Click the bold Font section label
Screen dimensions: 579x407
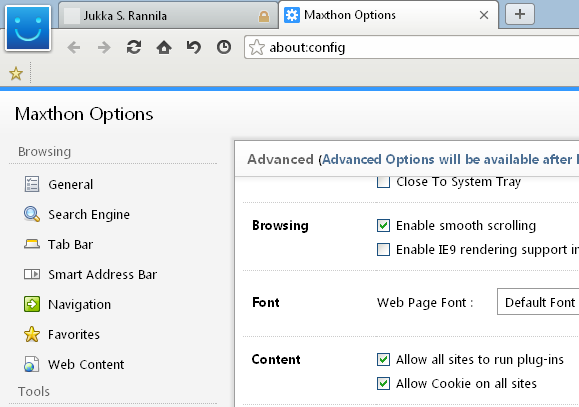coord(265,302)
